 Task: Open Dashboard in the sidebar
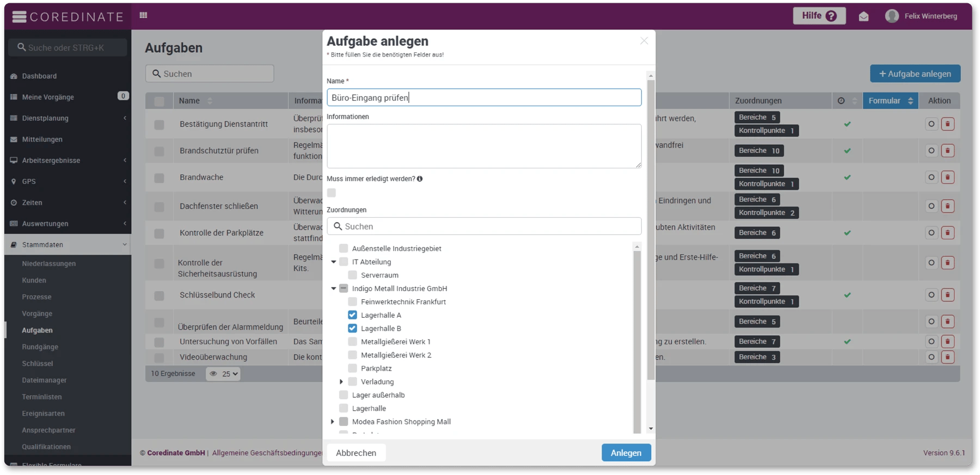pos(39,76)
